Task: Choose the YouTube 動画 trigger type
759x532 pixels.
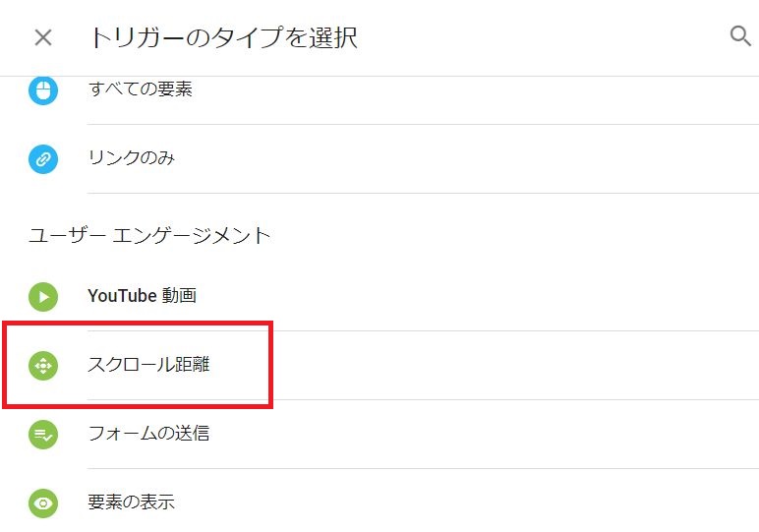Action: (x=142, y=295)
